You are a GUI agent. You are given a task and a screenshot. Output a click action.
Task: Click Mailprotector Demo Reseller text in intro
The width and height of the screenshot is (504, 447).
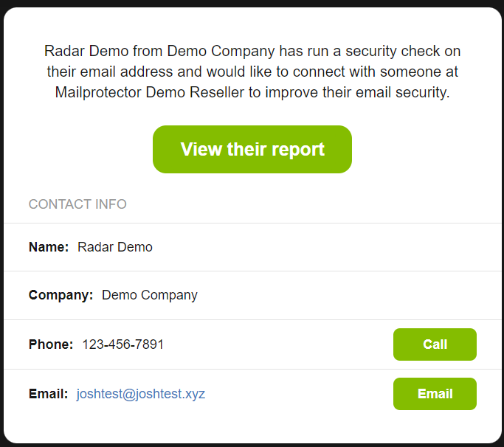pyautogui.click(x=150, y=92)
